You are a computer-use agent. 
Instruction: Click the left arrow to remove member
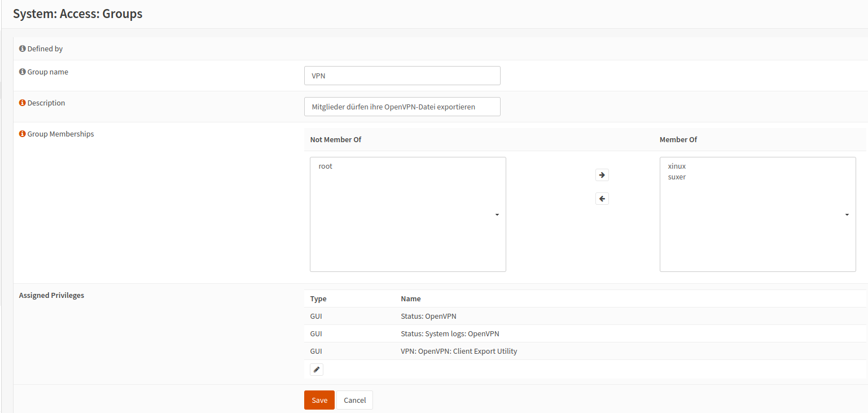[x=602, y=199]
